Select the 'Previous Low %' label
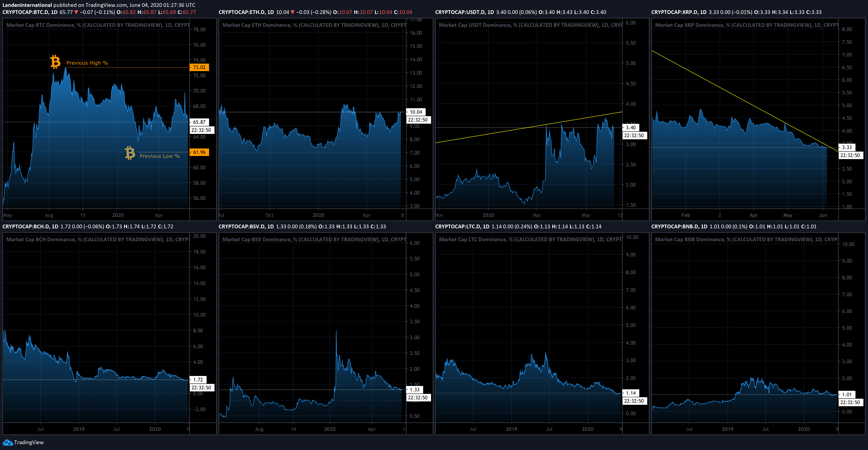Image resolution: width=868 pixels, height=450 pixels. click(160, 156)
